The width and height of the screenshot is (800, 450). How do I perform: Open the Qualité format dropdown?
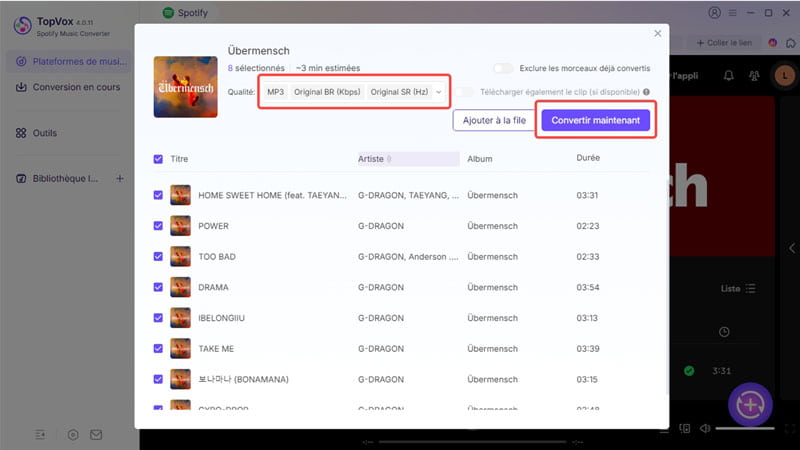(354, 92)
